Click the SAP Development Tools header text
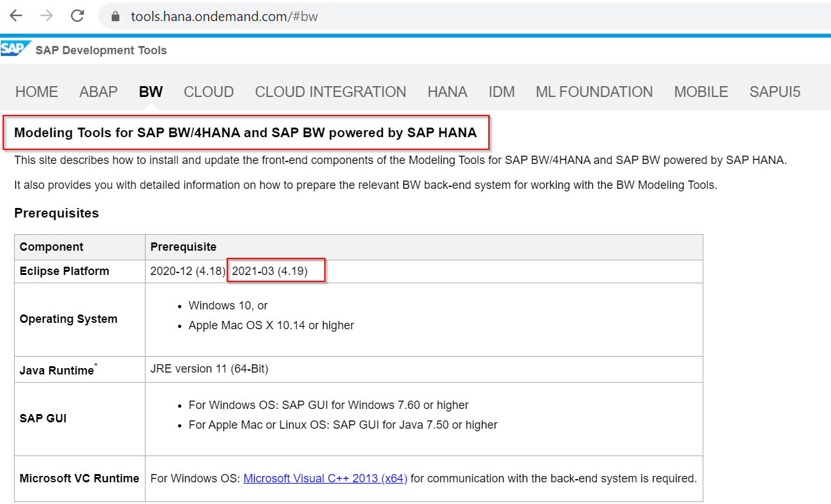The image size is (831, 504). click(x=102, y=50)
